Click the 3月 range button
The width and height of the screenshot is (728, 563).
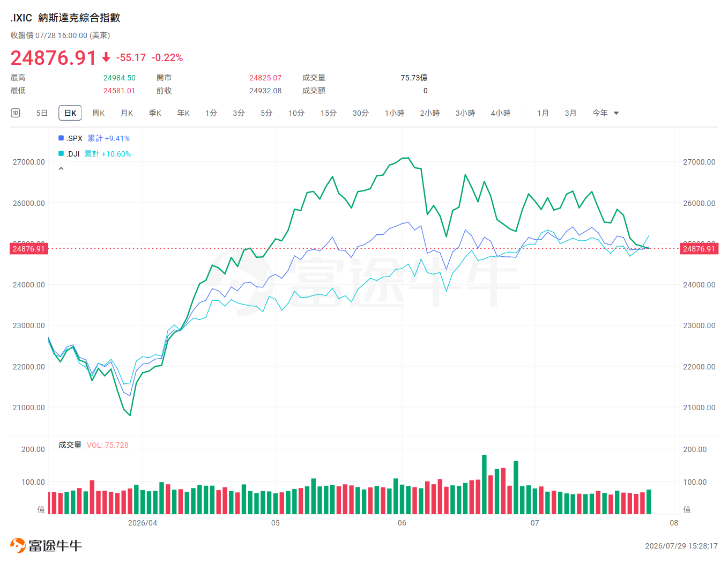coord(570,113)
